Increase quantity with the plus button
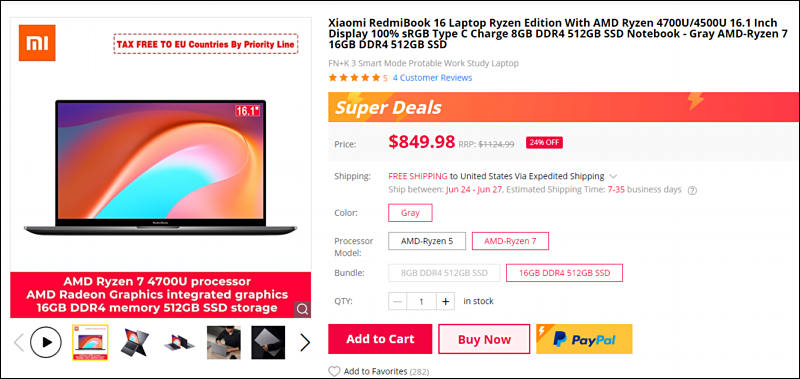Screen dimensions: 800x379 445,301
